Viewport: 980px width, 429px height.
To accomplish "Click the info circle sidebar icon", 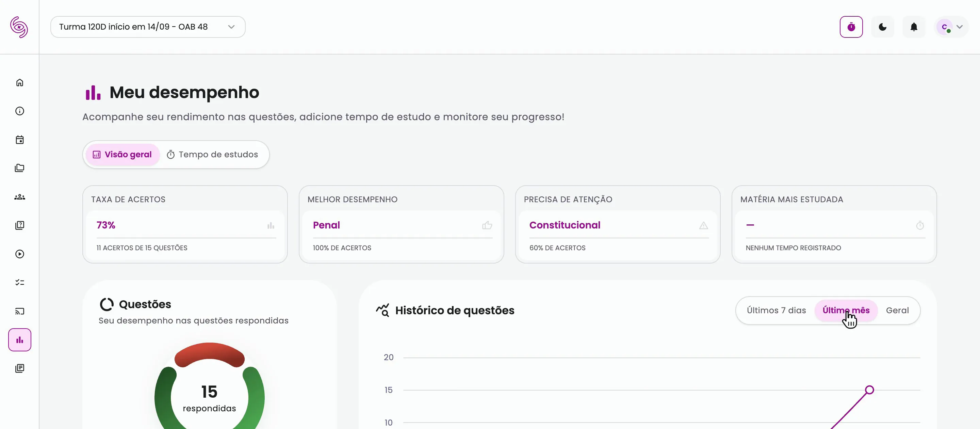I will tap(19, 111).
